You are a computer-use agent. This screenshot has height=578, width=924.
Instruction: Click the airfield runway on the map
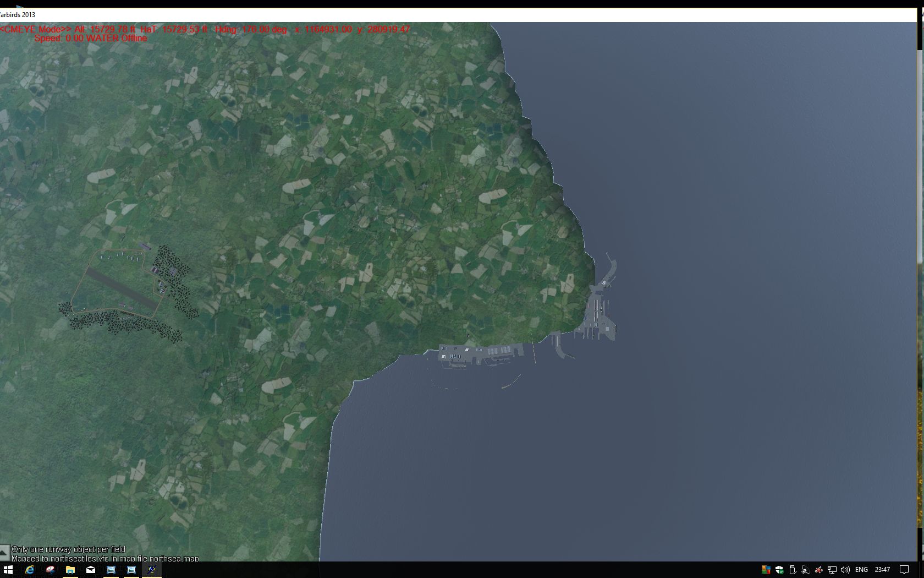[x=121, y=289]
